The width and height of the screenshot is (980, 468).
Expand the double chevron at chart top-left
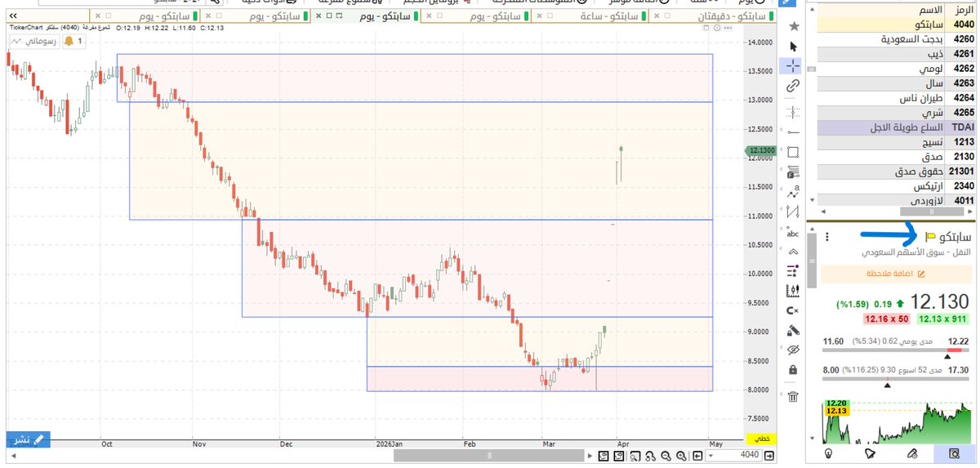point(13,16)
